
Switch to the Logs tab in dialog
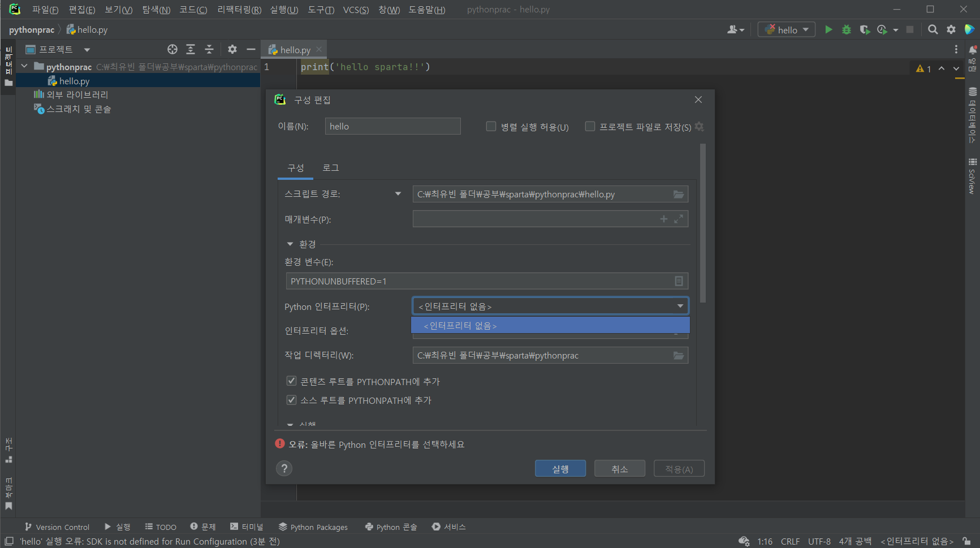point(331,167)
